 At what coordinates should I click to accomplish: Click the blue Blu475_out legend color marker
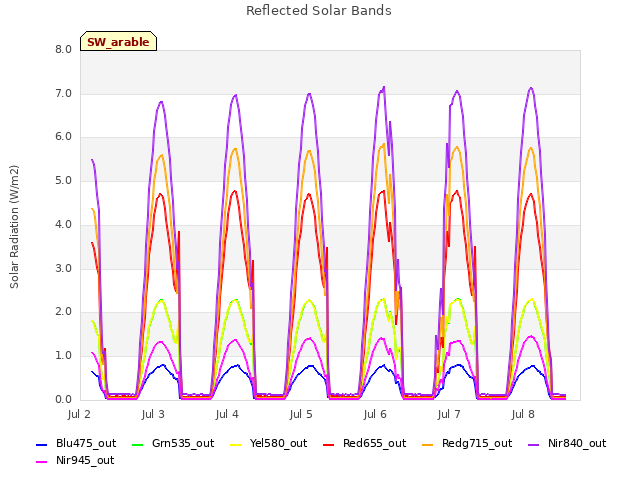42,444
